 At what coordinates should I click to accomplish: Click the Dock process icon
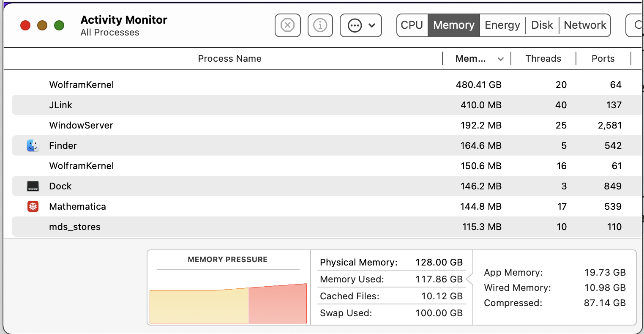click(33, 186)
